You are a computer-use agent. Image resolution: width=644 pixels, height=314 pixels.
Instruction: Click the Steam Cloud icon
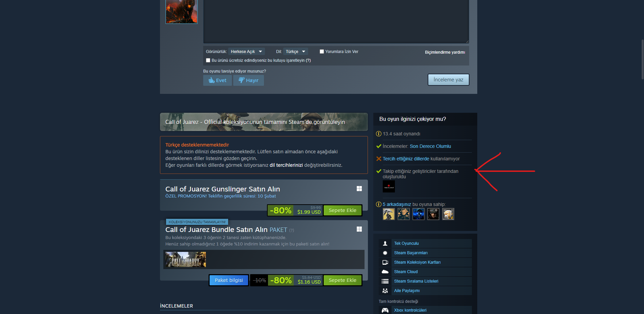pos(385,272)
